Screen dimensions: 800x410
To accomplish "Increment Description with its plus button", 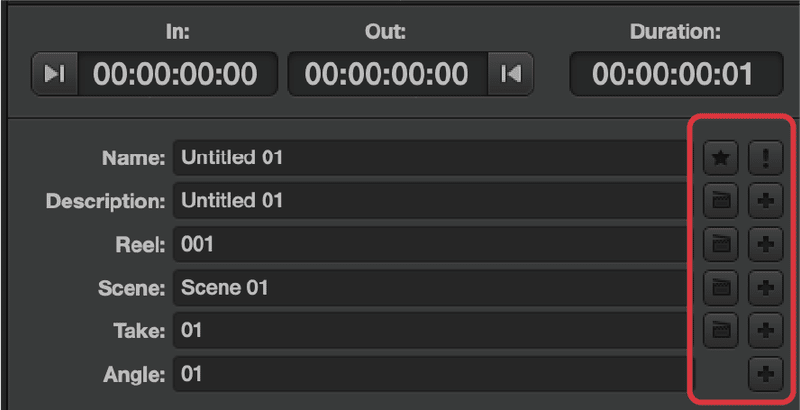I will pyautogui.click(x=765, y=201).
